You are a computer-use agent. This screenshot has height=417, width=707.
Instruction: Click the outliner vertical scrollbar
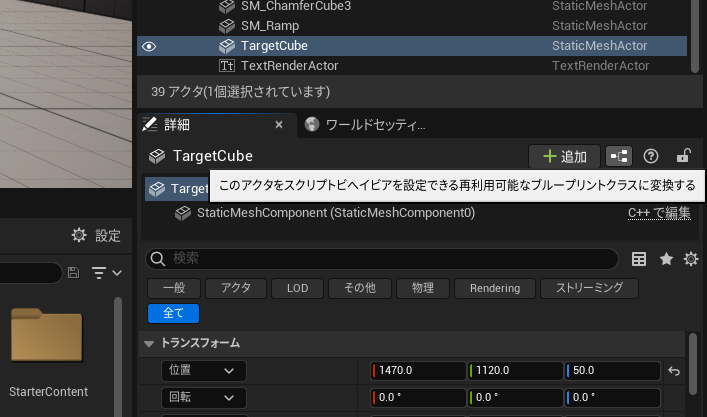click(695, 36)
